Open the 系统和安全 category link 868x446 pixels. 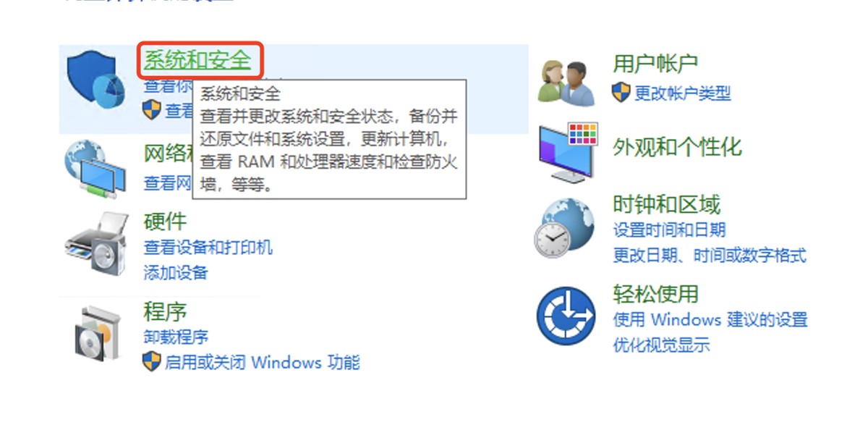197,60
